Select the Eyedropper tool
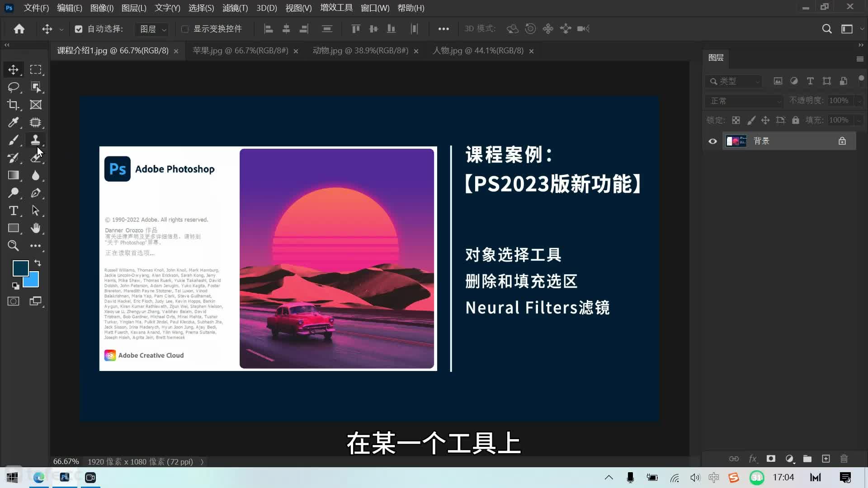868x488 pixels. [13, 122]
